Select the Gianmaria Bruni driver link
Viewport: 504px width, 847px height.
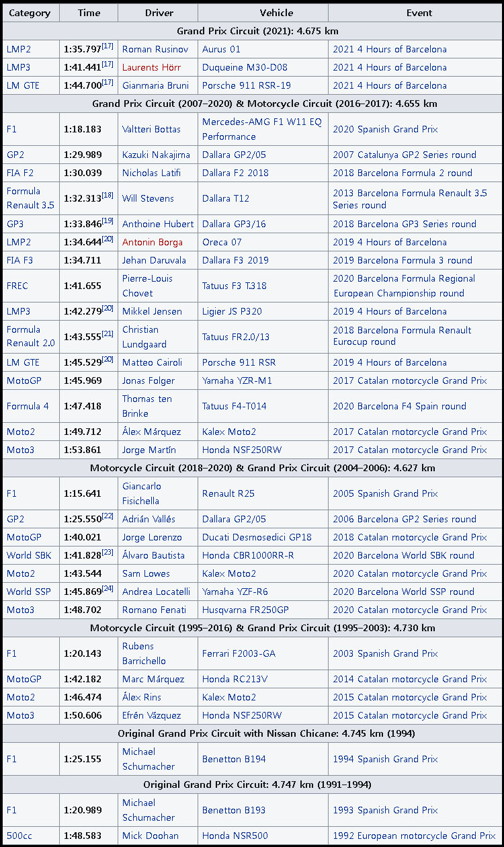(x=155, y=85)
